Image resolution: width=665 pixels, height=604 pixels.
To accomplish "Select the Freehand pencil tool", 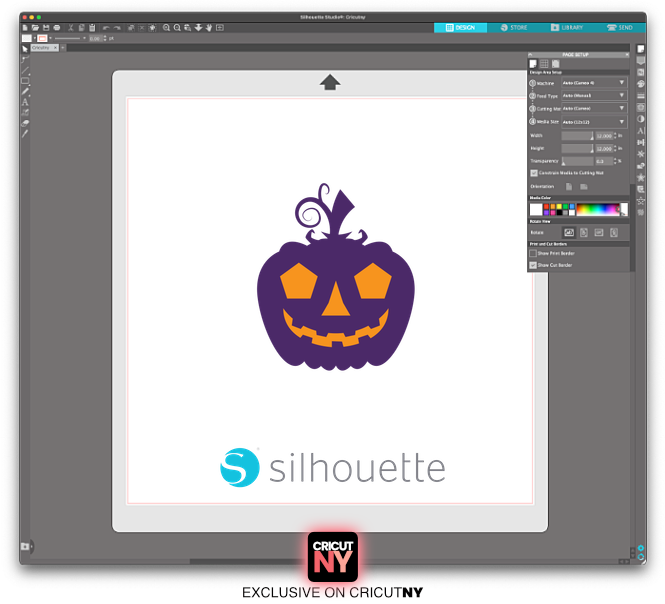I will [25, 91].
